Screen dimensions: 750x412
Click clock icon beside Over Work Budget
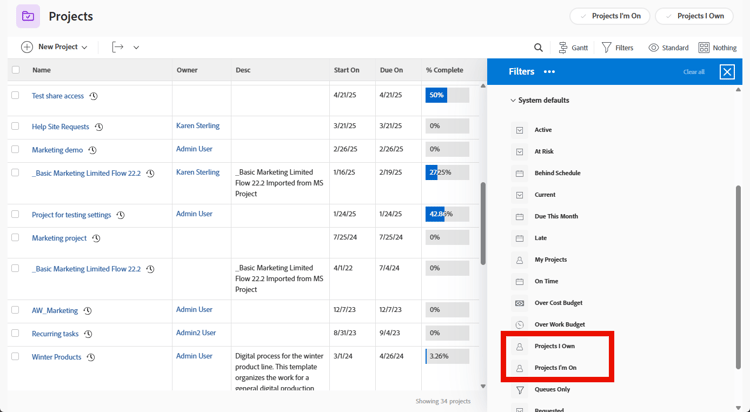point(519,324)
